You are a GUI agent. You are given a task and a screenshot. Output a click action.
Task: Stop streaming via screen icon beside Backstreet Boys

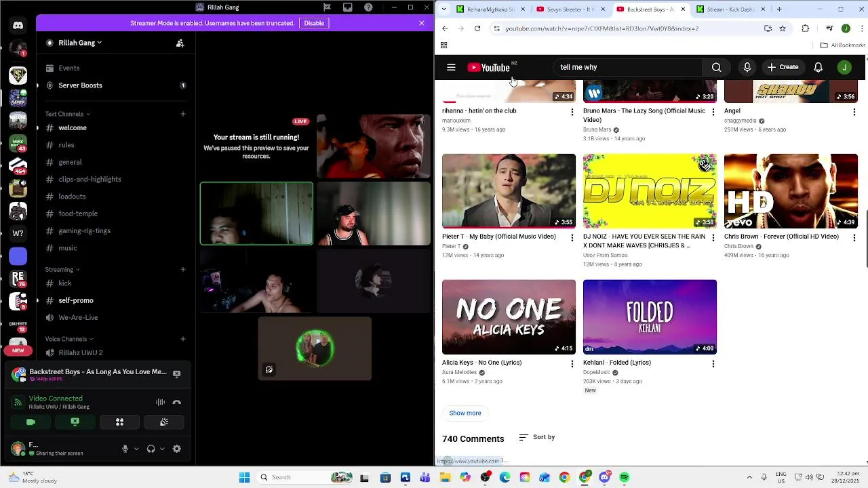coord(177,373)
